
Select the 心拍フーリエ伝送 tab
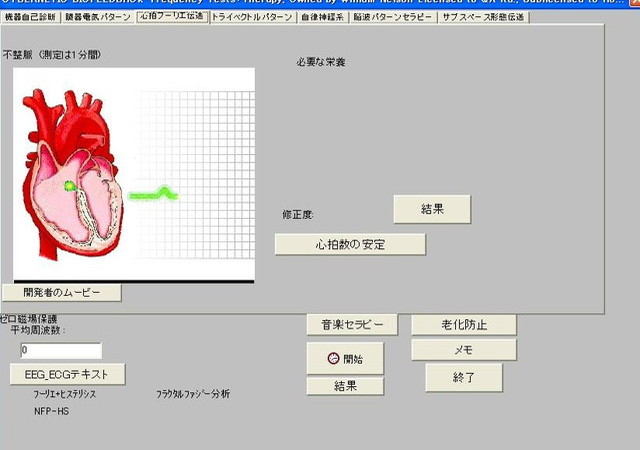172,16
